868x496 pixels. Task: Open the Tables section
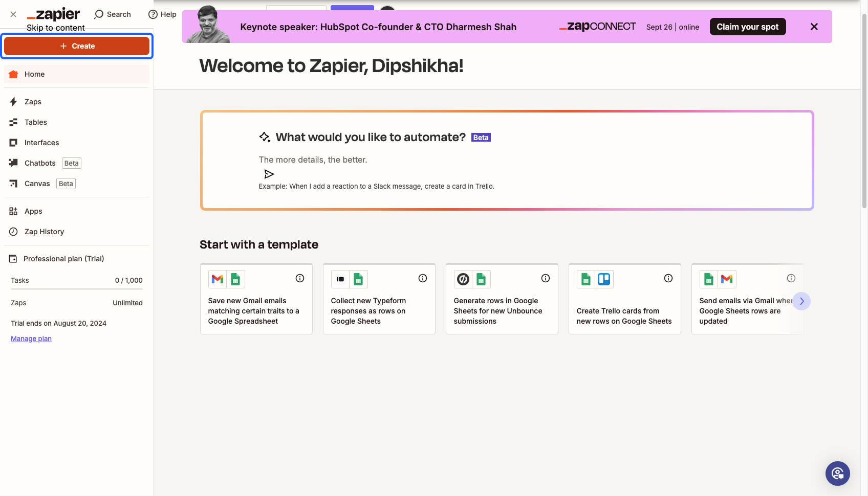click(x=77, y=122)
